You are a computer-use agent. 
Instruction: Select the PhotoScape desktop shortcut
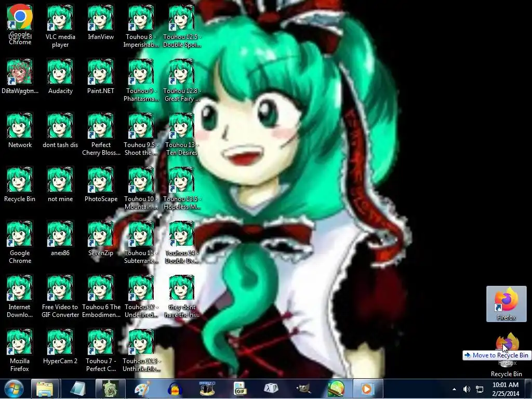coord(101,184)
